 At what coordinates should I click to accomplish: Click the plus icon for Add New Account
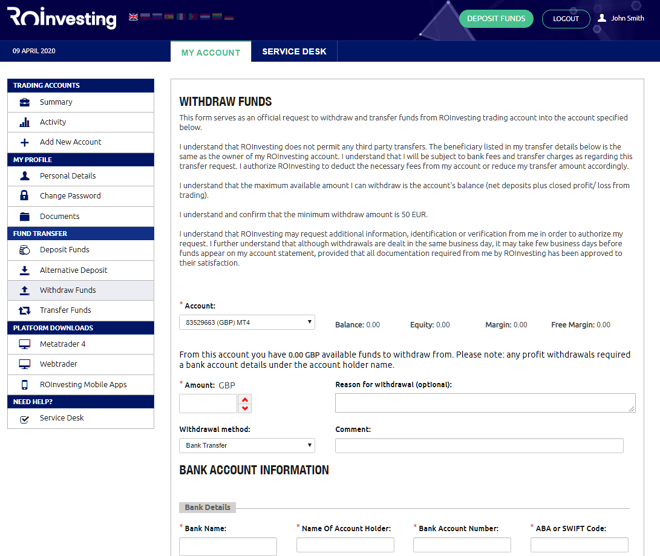(25, 142)
